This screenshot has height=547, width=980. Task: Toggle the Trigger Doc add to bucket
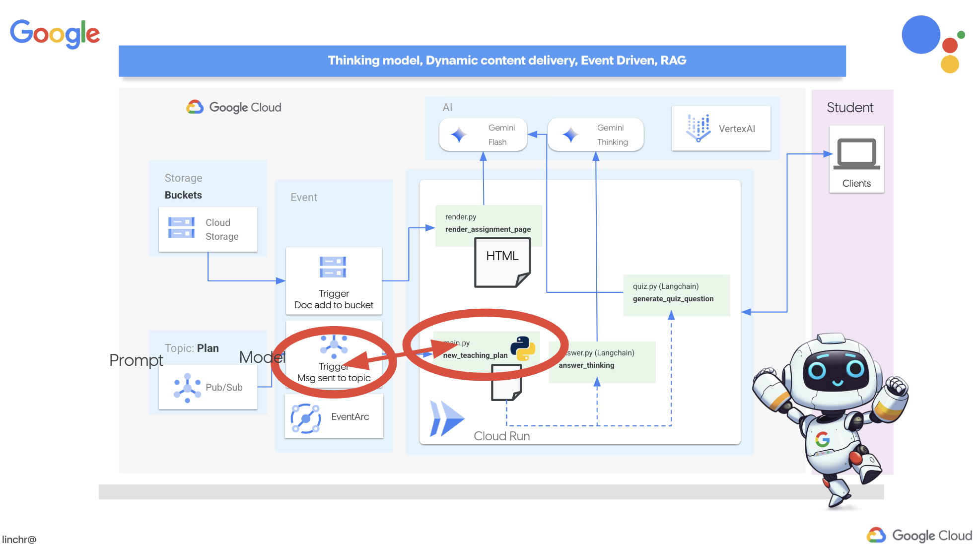[x=333, y=279]
